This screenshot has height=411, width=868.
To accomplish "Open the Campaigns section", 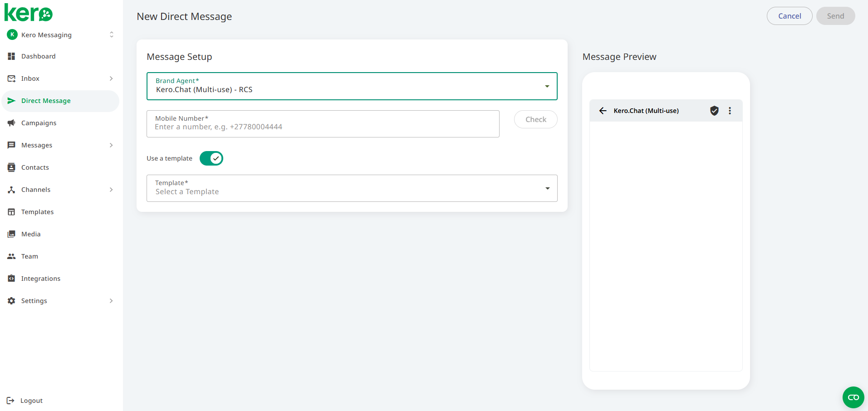I will click(x=60, y=123).
